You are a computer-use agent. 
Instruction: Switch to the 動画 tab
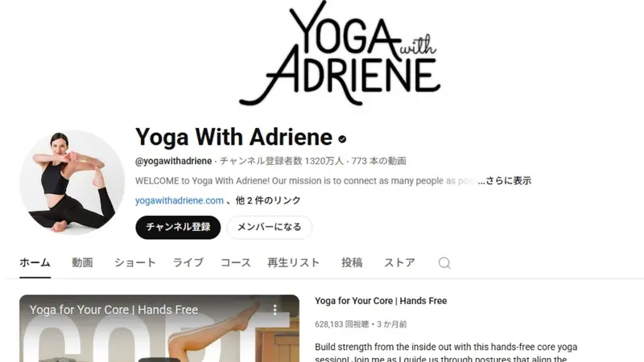click(x=82, y=263)
